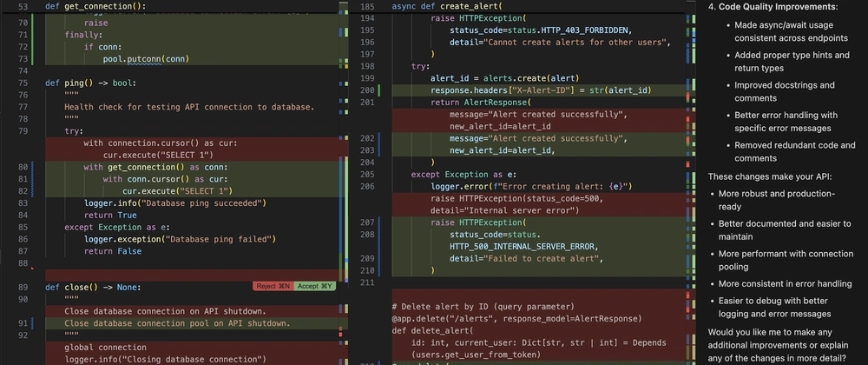Click bullet 'More robust and production-ready'

779,200
